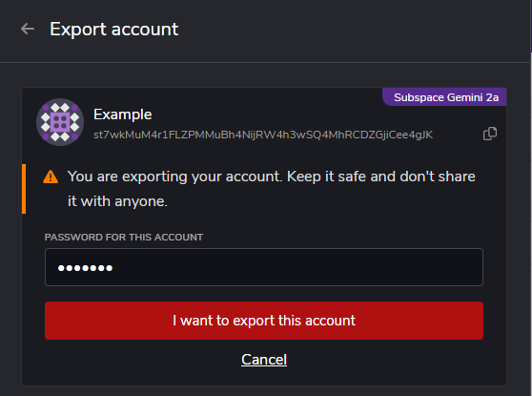
Task: Select the st7wkMuM4r1 address text
Action: pyautogui.click(x=263, y=135)
